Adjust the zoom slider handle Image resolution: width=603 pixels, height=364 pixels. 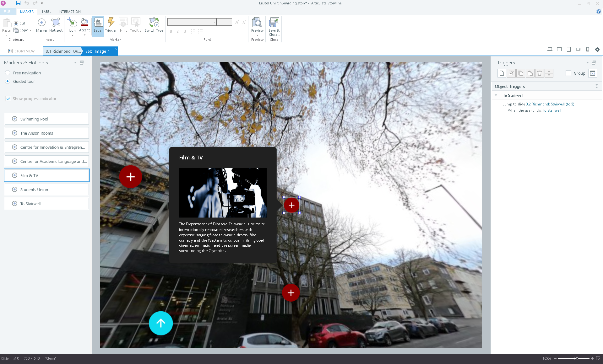point(577,358)
